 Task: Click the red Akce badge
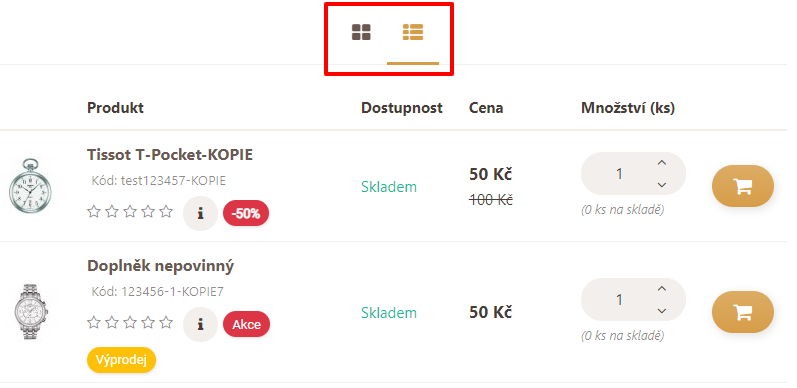(247, 324)
